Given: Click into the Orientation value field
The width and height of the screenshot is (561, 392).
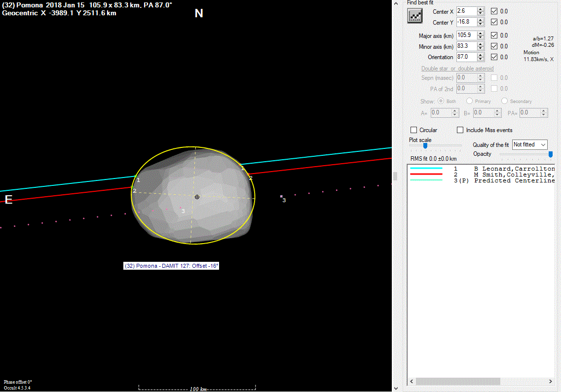Looking at the screenshot, I should click(465, 57).
